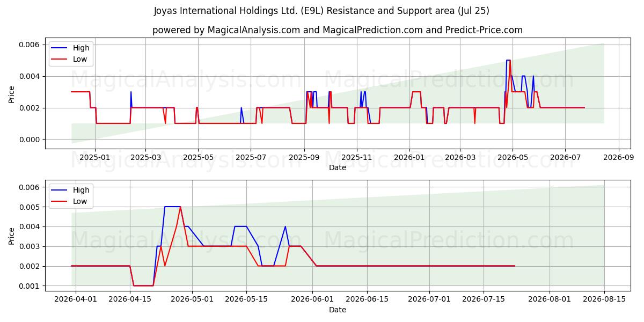Click the 0.006 price tick on upper chart
This screenshot has width=644, height=322.
(30, 45)
